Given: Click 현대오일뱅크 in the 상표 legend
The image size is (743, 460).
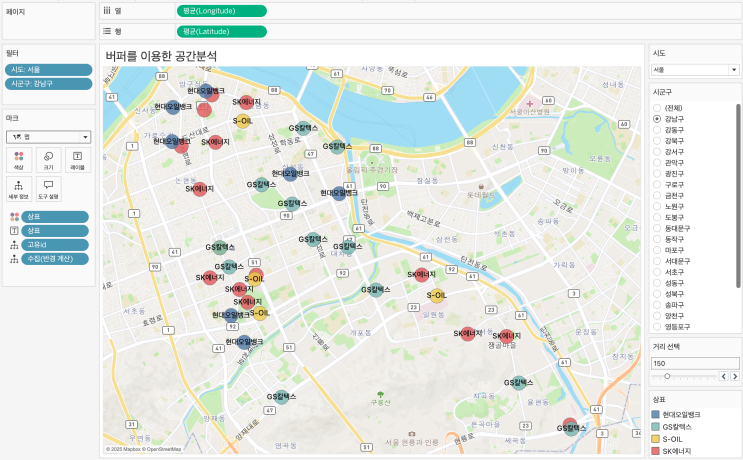Looking at the screenshot, I should click(x=681, y=415).
